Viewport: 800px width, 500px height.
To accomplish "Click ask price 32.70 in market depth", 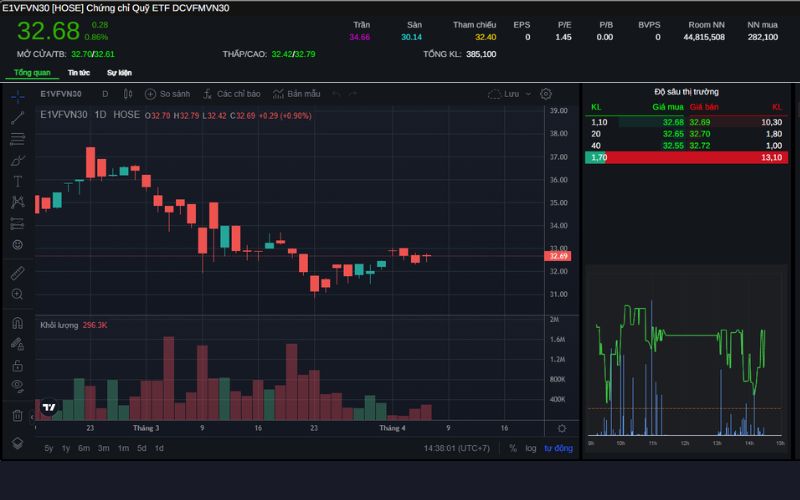I will coord(699,134).
